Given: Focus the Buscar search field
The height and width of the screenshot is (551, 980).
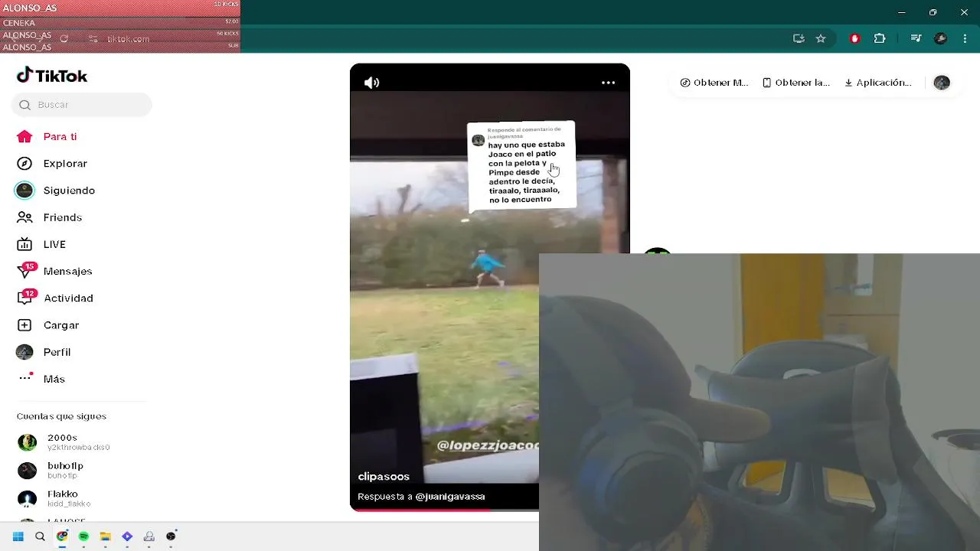Looking at the screenshot, I should (82, 105).
